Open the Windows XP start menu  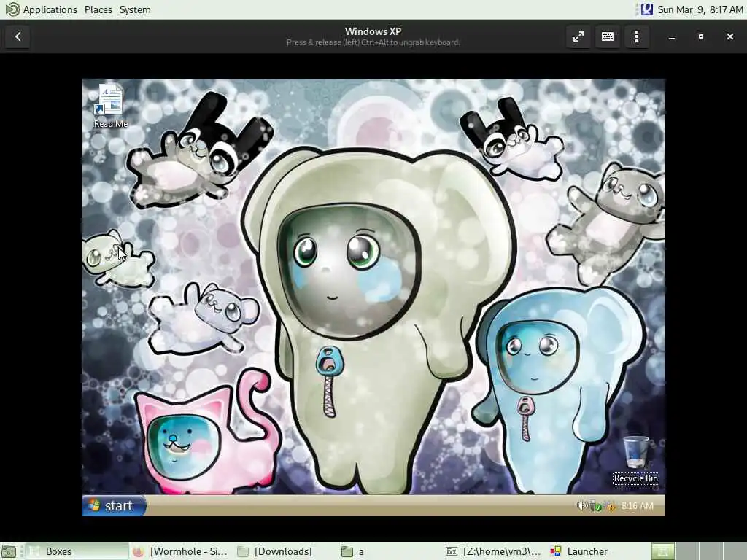114,506
